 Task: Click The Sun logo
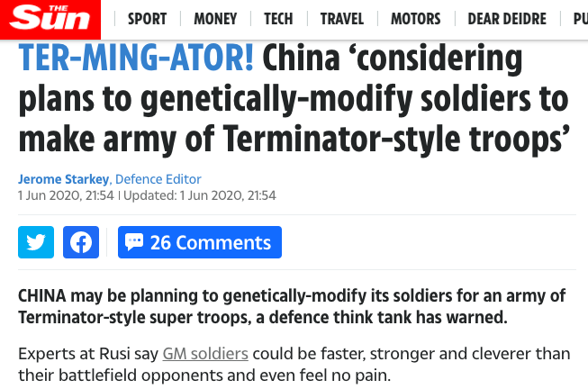click(50, 19)
